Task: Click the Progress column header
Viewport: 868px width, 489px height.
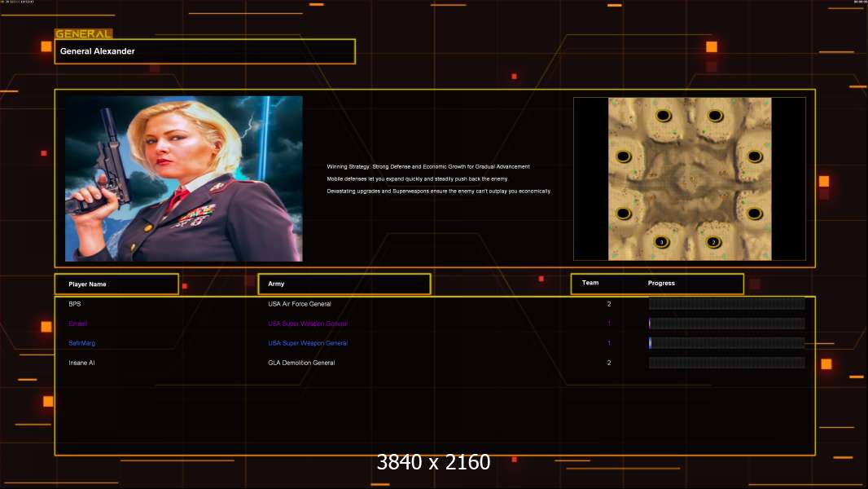Action: tap(661, 283)
